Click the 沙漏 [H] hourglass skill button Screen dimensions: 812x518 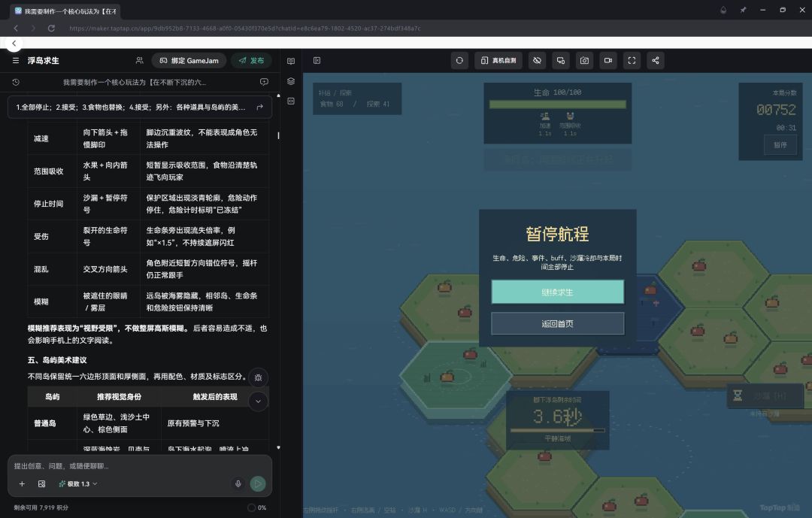[x=765, y=396]
